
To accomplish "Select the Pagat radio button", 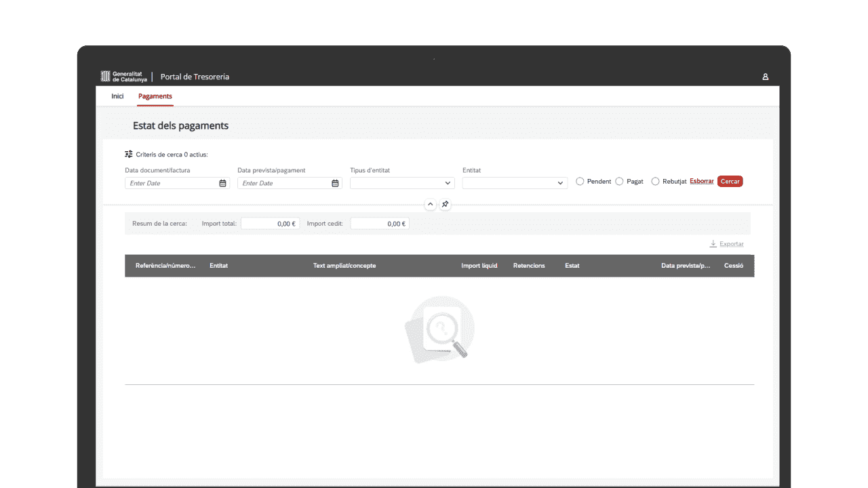I will [619, 181].
